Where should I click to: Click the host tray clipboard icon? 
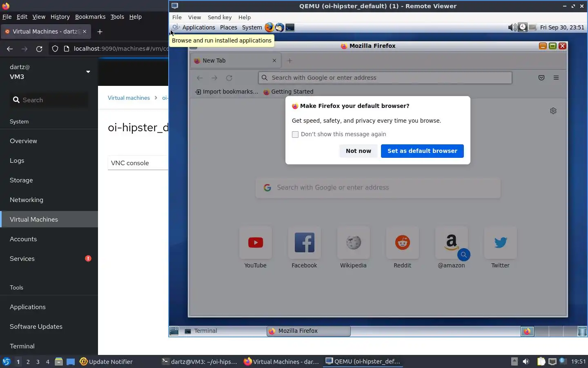click(x=541, y=361)
